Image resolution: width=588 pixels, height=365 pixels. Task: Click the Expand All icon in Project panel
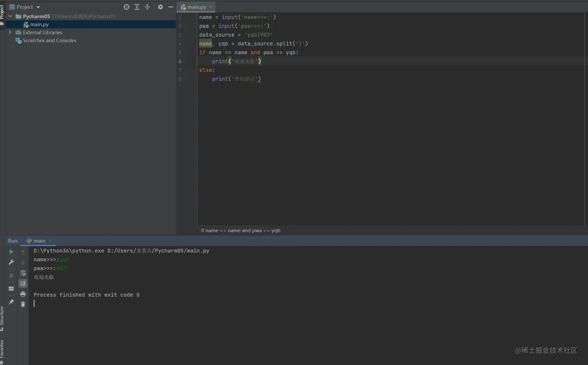pos(137,7)
